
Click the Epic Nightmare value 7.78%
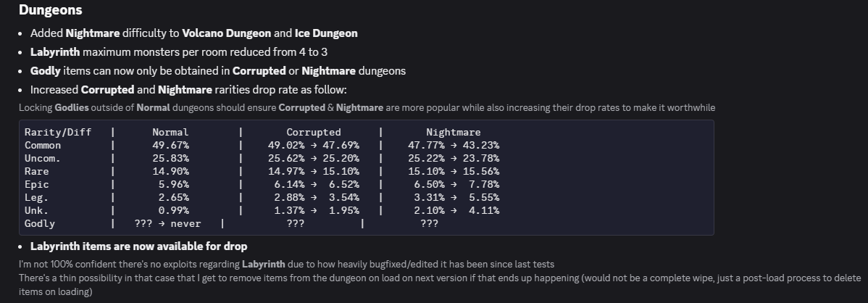pyautogui.click(x=484, y=184)
